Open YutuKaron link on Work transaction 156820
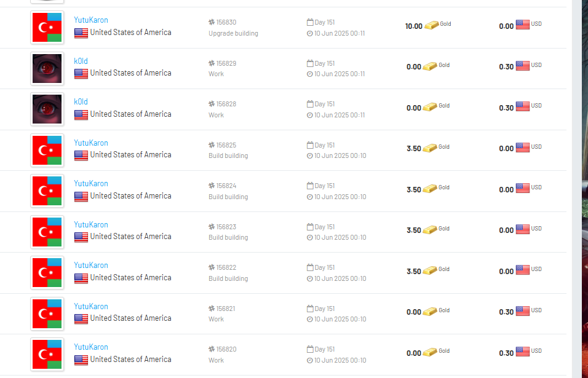Image resolution: width=588 pixels, height=378 pixels. click(x=91, y=347)
